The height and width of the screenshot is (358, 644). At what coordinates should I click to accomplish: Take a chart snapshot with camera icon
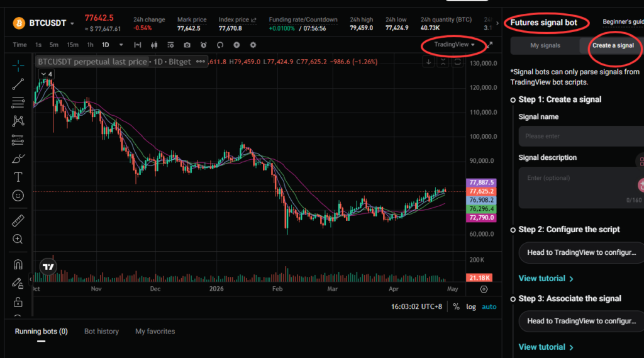point(187,45)
